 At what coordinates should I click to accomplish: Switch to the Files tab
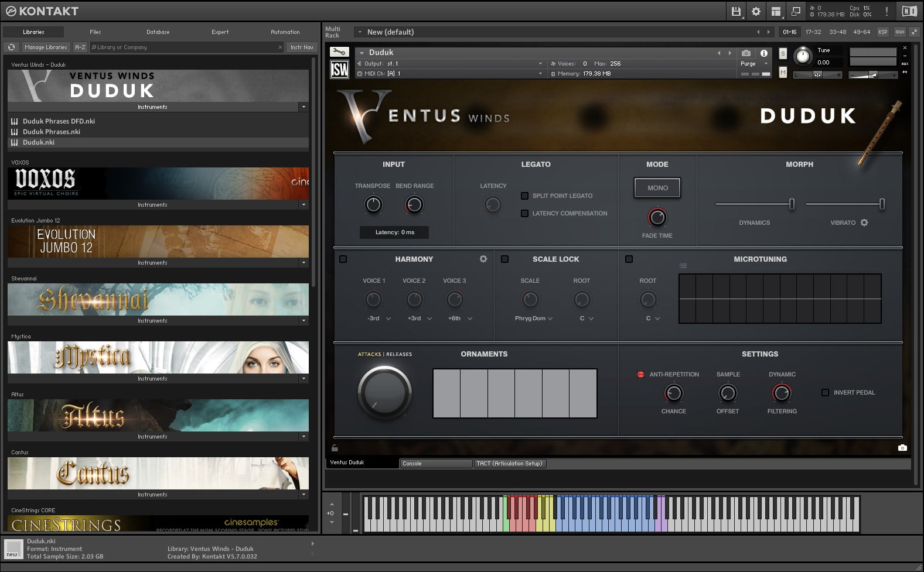point(96,32)
